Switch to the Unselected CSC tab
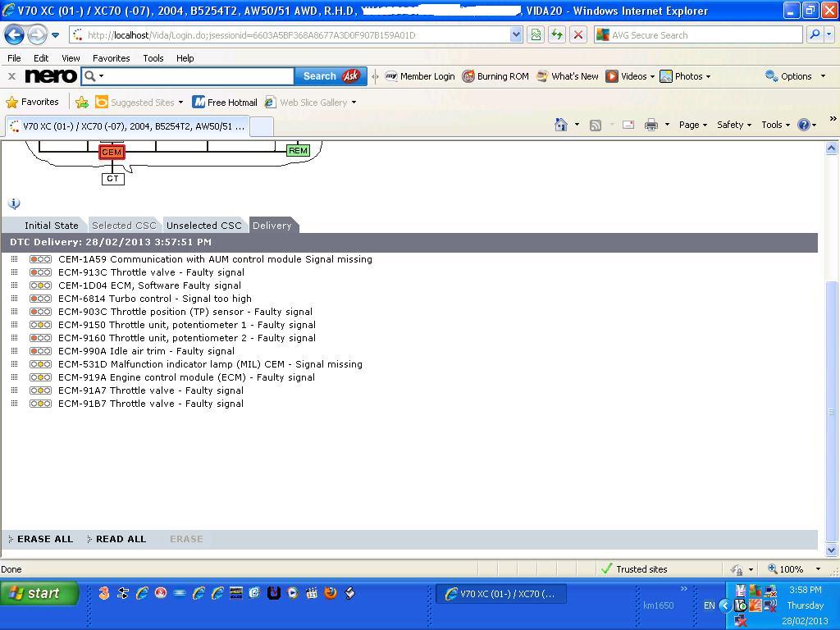 203,226
